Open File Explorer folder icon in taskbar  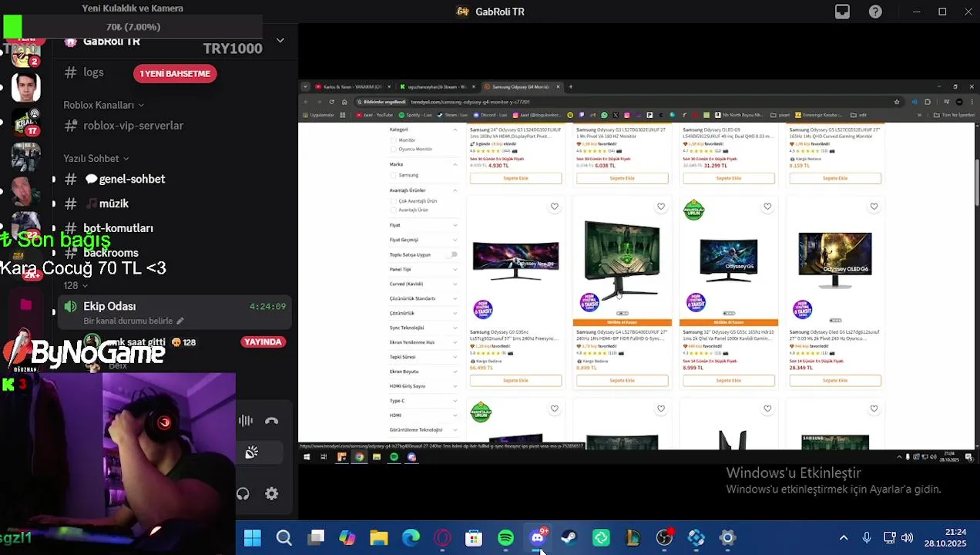[379, 538]
